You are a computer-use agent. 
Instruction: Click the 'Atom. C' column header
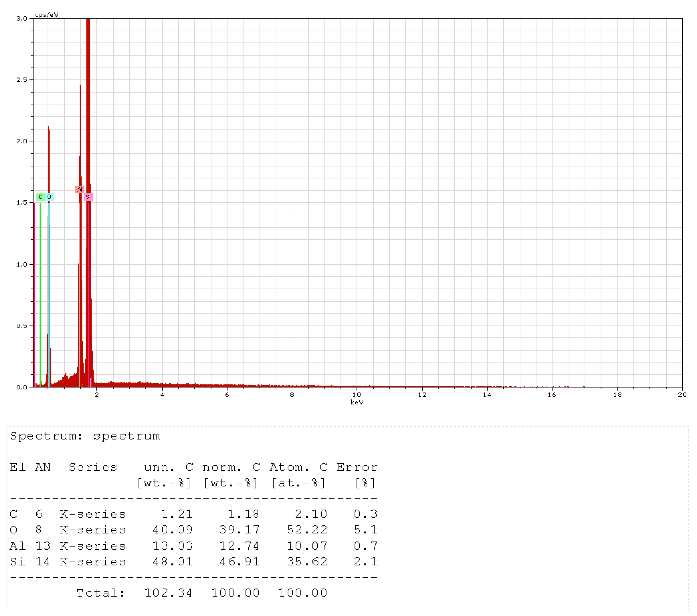(x=299, y=467)
